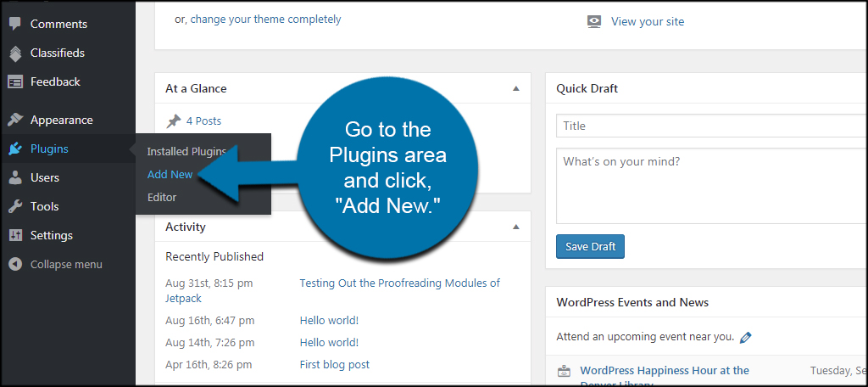Open the Aug 16th Hello world! post
Image resolution: width=868 pixels, height=387 pixels.
point(330,321)
